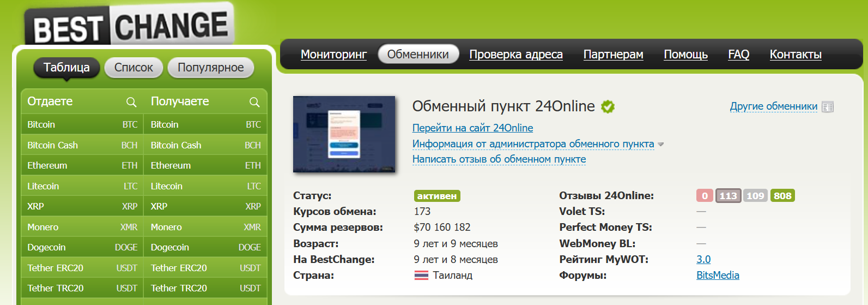Screen dimensions: 868x305
Task: Click the gray 109 reviews badge
Action: click(755, 196)
